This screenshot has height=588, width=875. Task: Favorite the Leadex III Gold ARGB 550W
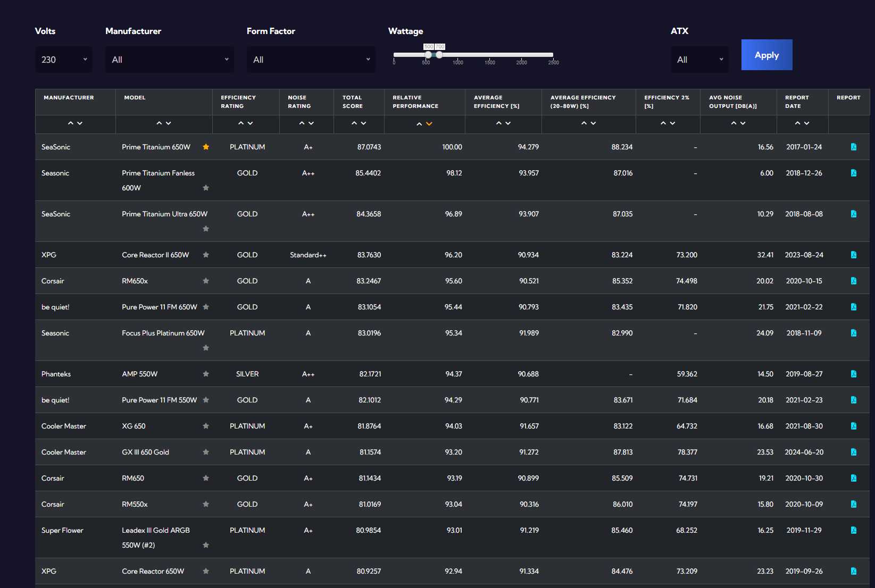[x=206, y=545]
